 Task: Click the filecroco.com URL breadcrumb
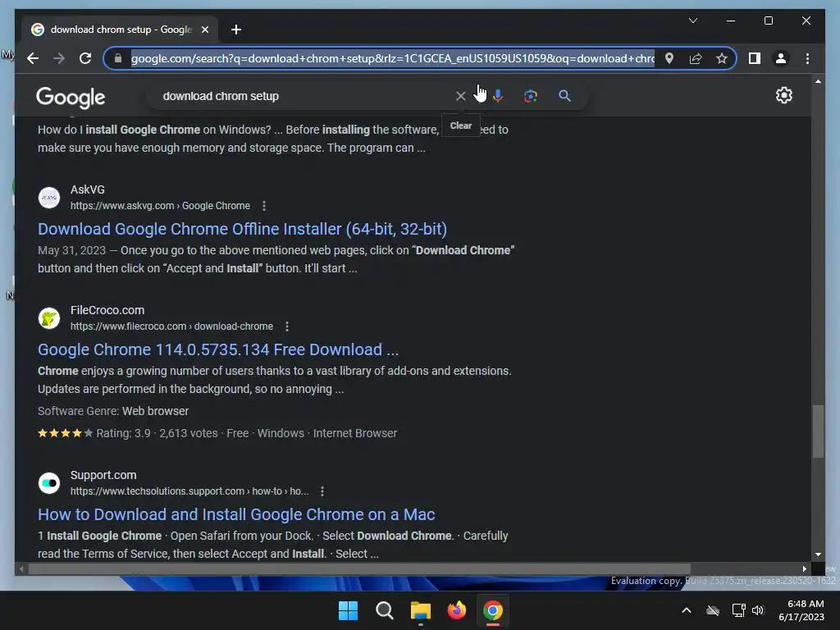click(x=171, y=326)
